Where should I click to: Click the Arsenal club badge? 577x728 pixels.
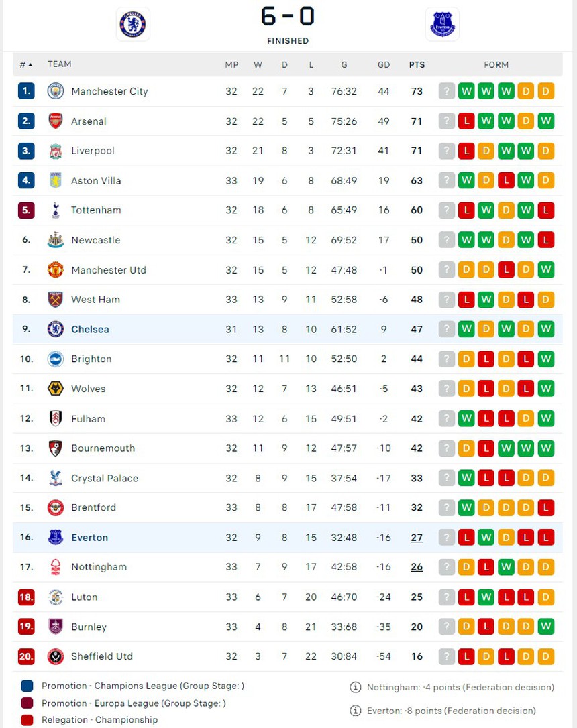click(x=55, y=121)
